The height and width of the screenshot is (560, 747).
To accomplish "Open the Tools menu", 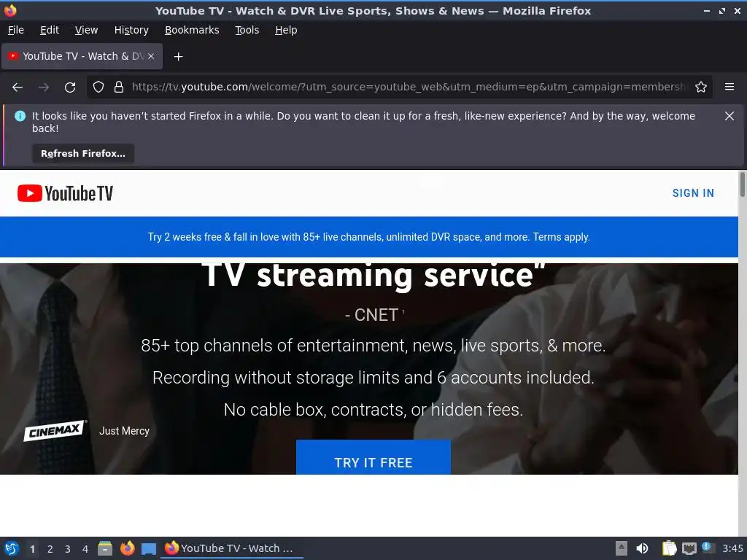I will tap(247, 30).
